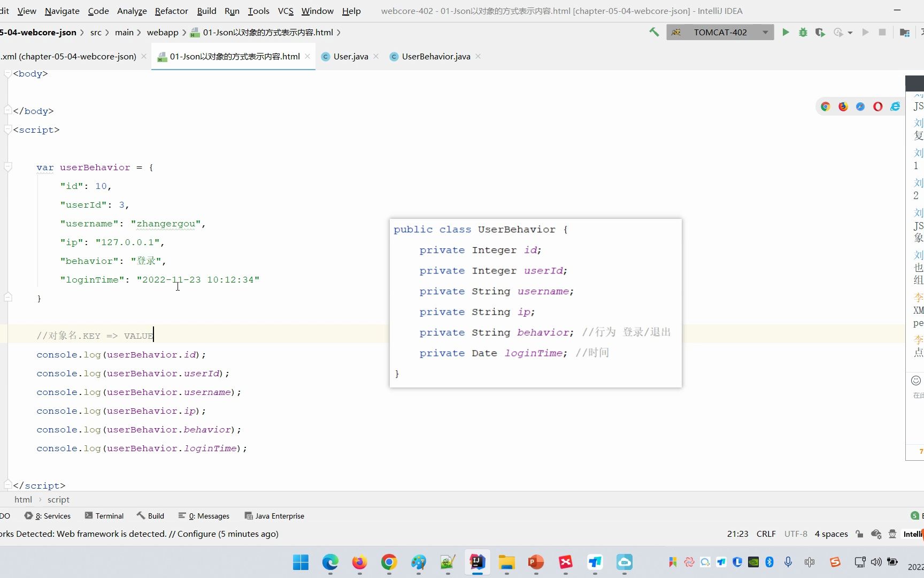Change indent setting 4 spaces
The image size is (924, 578).
click(831, 534)
